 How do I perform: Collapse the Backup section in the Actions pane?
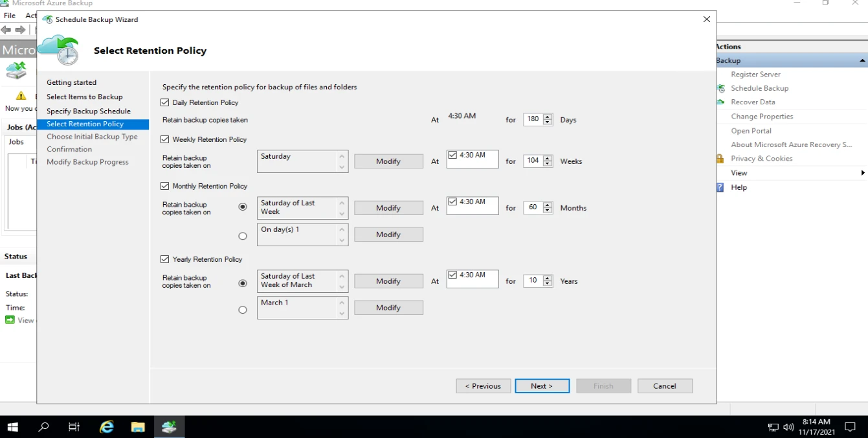861,60
